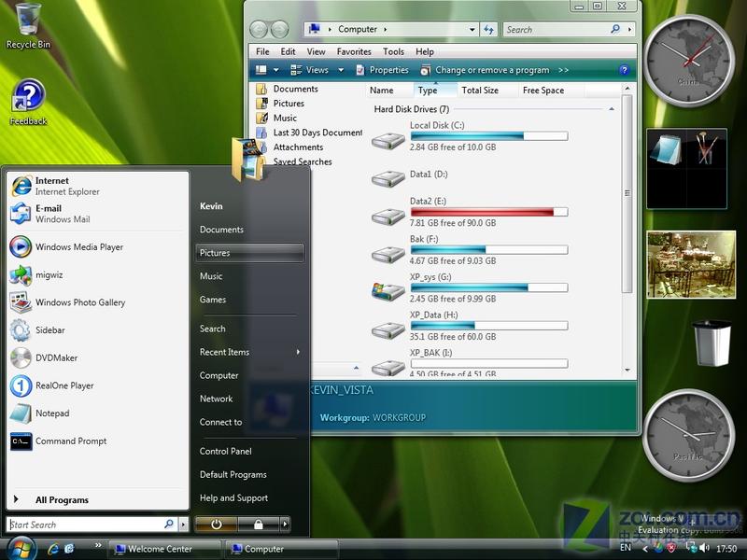Open the Recycle Bin desktop icon
The height and width of the screenshot is (560, 747).
[28, 26]
